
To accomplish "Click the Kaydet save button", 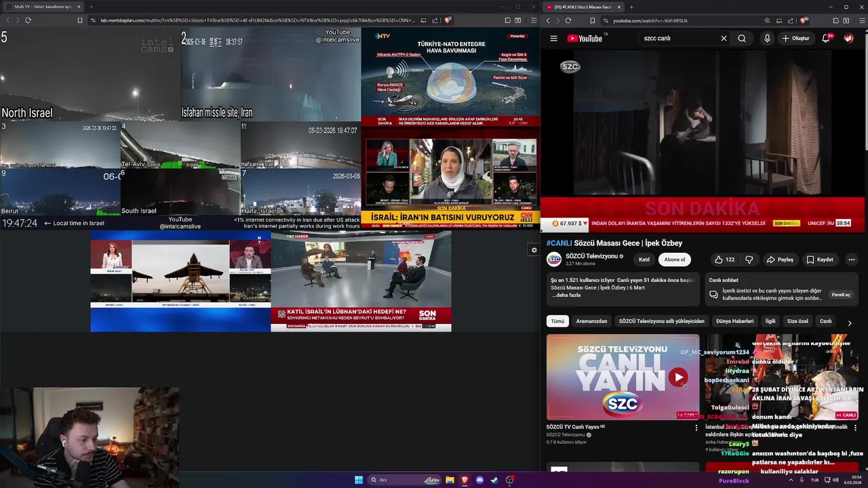I will [820, 260].
